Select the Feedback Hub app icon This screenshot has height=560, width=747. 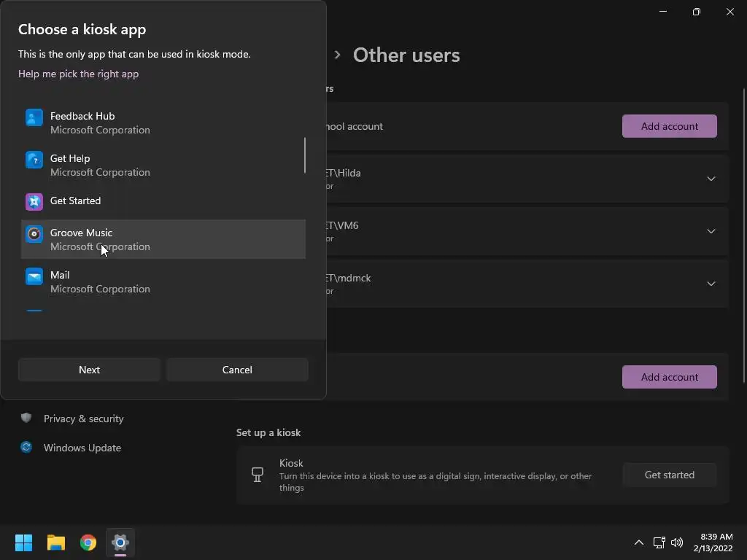(34, 117)
